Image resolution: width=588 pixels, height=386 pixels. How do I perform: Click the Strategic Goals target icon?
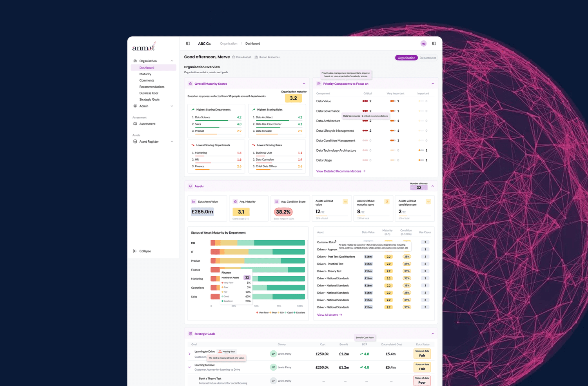tap(190, 334)
